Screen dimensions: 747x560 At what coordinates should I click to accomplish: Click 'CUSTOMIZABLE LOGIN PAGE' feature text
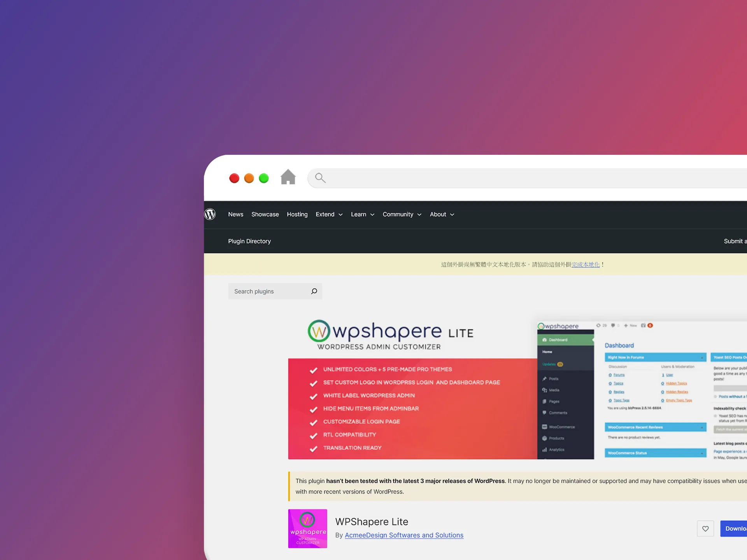361,422
